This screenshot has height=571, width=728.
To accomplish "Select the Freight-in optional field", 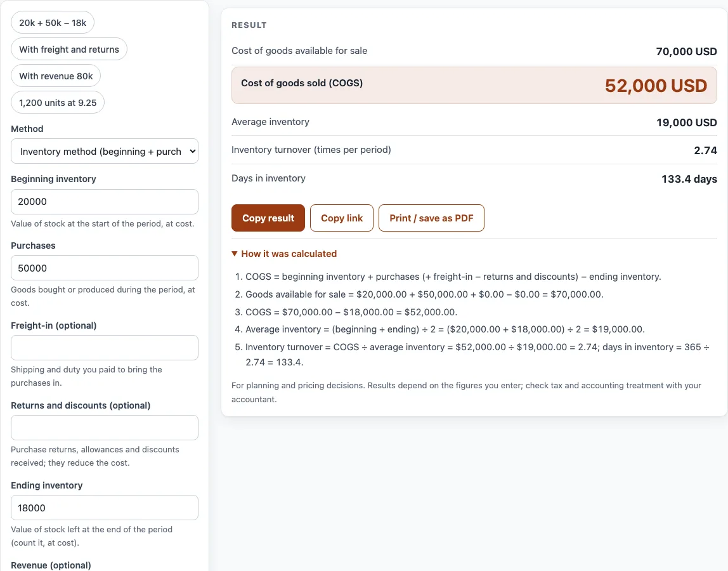I will [x=105, y=348].
